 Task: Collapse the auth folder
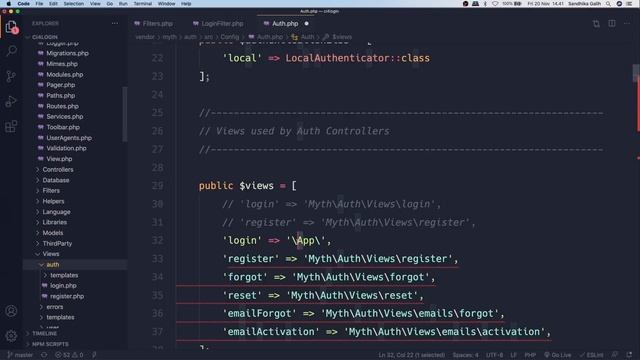53,264
